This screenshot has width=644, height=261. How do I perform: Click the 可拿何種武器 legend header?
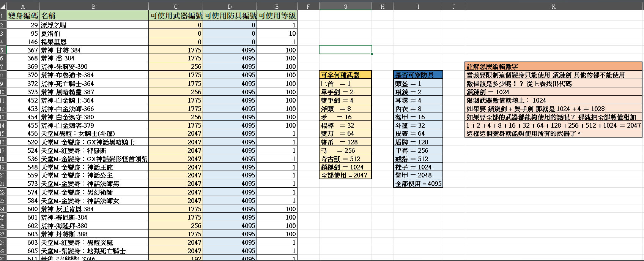345,75
